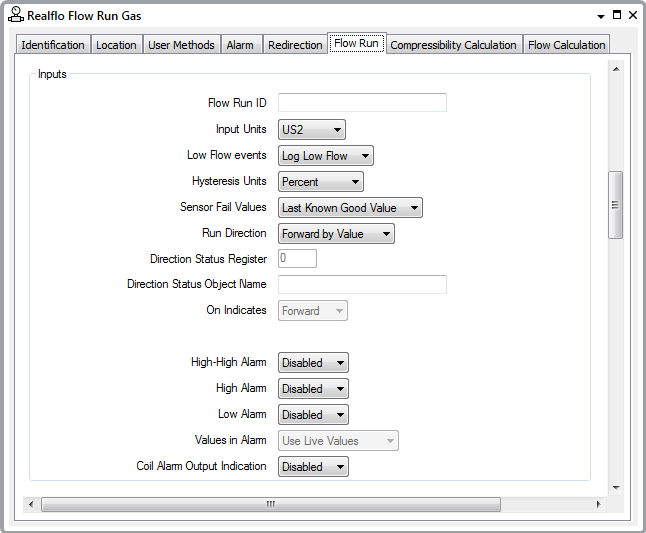646x533 pixels.
Task: Expand the Low Alarm dropdown
Action: click(313, 415)
